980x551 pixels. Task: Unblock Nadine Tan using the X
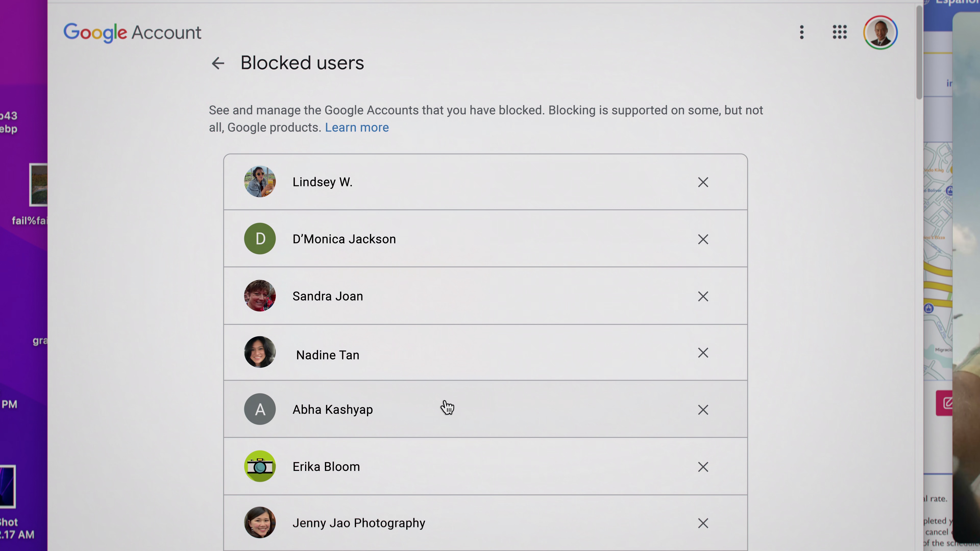[703, 353]
